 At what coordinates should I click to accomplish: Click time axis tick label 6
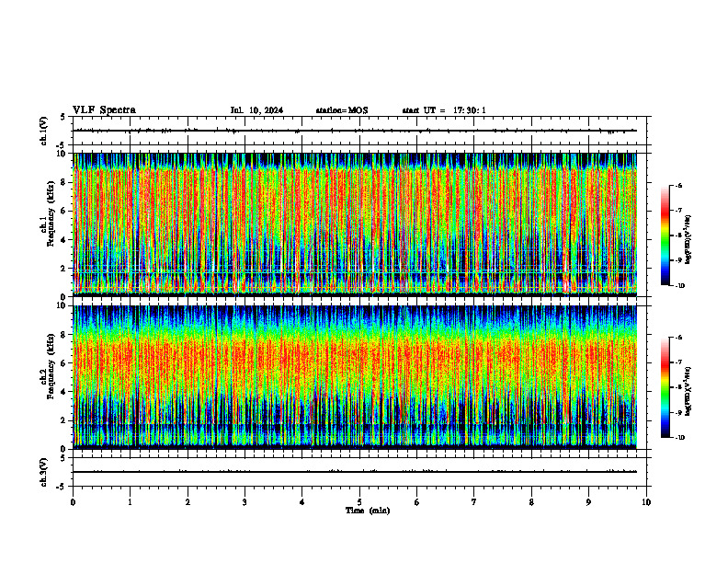(417, 502)
